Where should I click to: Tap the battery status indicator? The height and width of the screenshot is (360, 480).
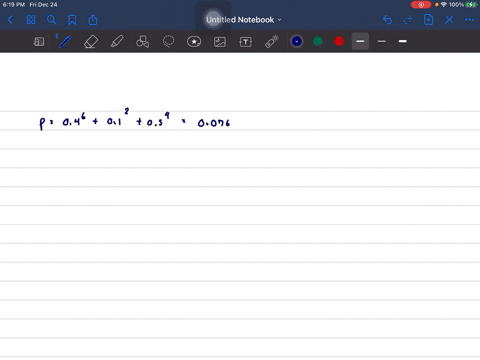[x=471, y=5]
